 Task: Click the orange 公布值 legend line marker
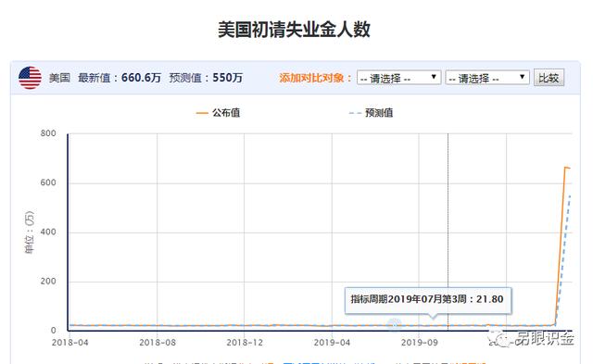tap(202, 113)
